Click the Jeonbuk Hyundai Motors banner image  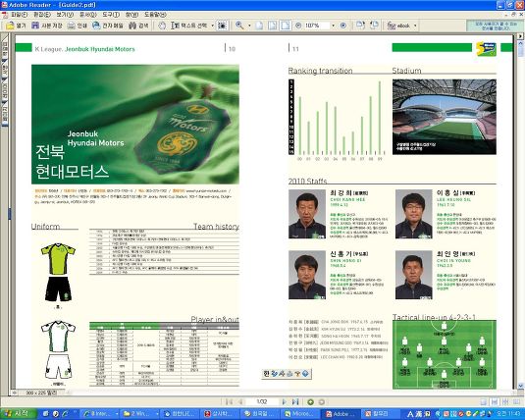click(x=135, y=125)
